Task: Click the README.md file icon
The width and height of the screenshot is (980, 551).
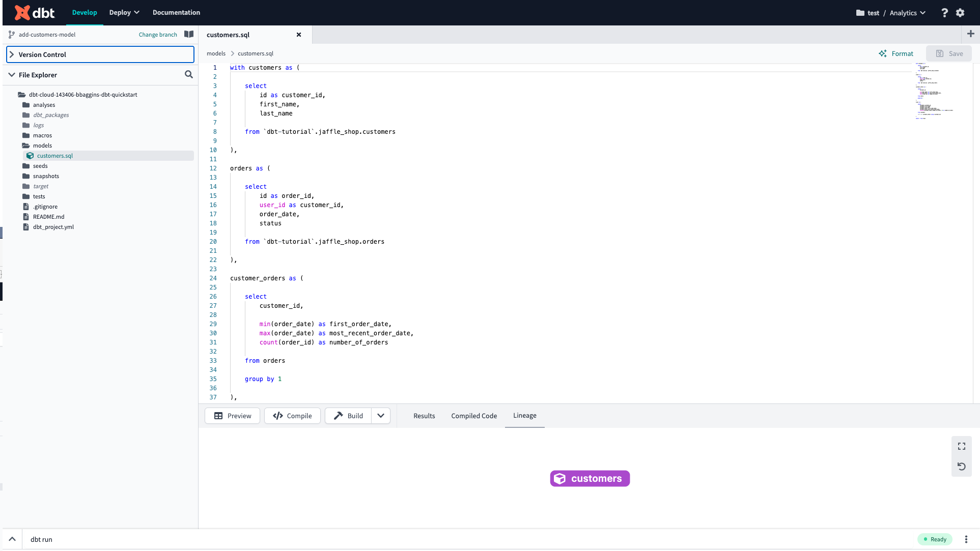Action: (x=26, y=217)
